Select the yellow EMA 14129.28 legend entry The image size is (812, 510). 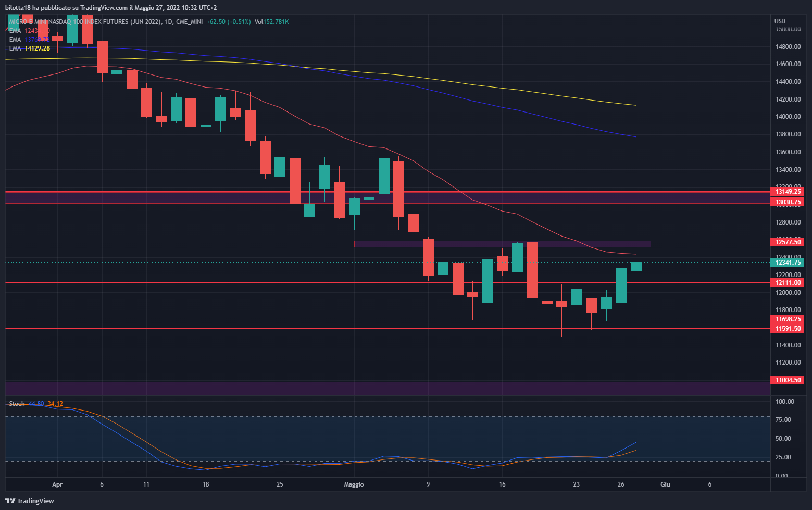30,48
